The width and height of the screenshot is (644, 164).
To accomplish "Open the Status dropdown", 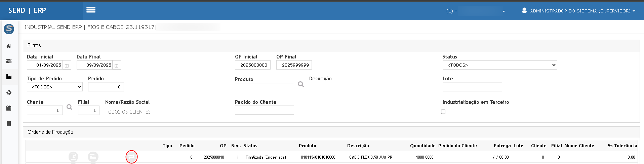I will (x=499, y=65).
